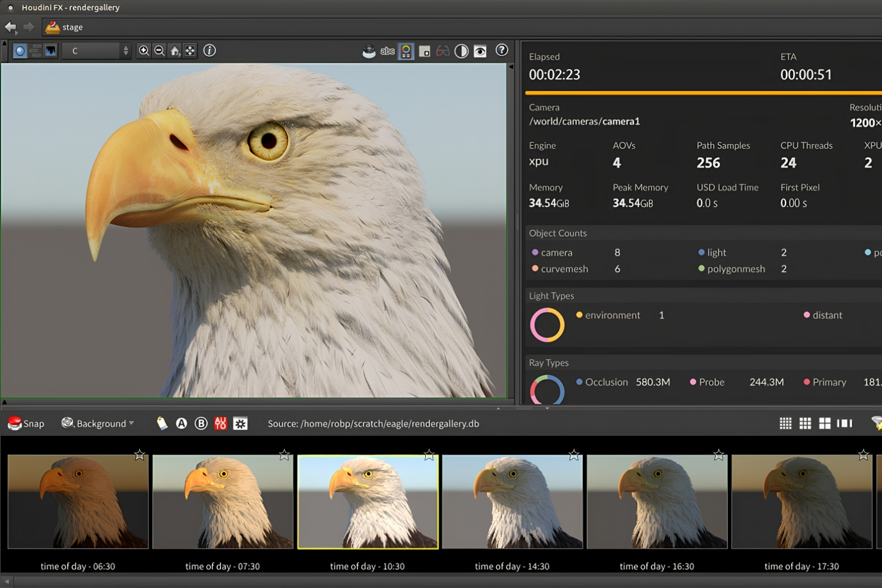Image resolution: width=882 pixels, height=588 pixels.
Task: Click the ETA value 00:00:51
Action: (x=806, y=75)
